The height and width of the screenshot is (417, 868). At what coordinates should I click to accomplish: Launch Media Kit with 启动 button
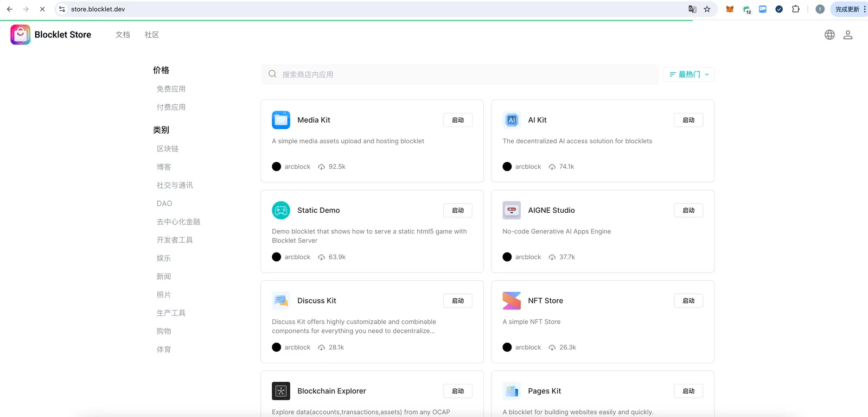458,120
